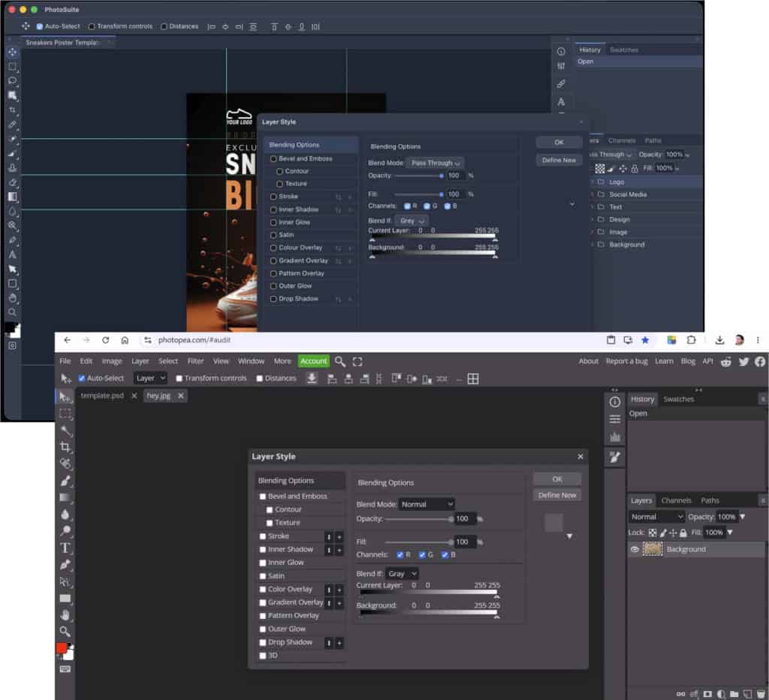Hide Background layer in Photopea
769x700 pixels.
click(x=635, y=549)
